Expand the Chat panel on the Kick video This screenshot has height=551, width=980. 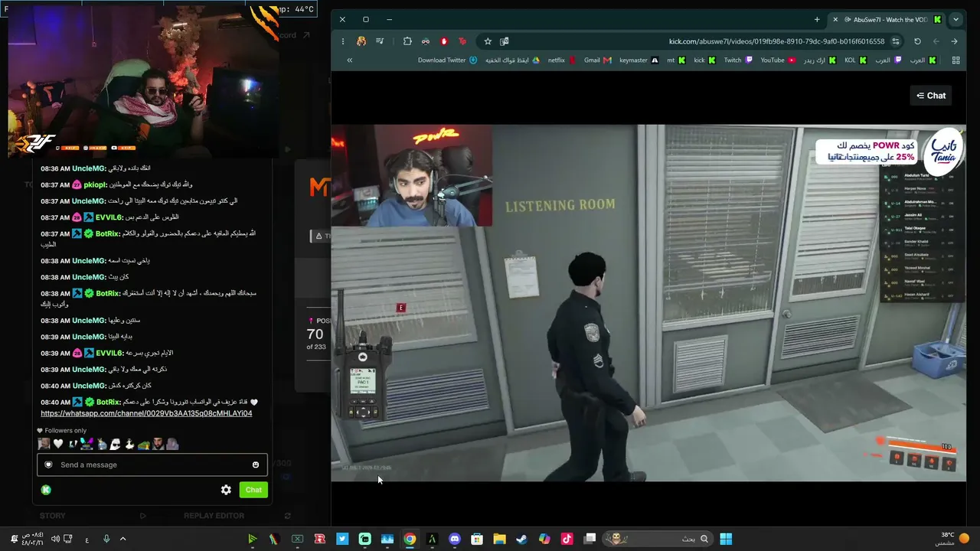[931, 96]
